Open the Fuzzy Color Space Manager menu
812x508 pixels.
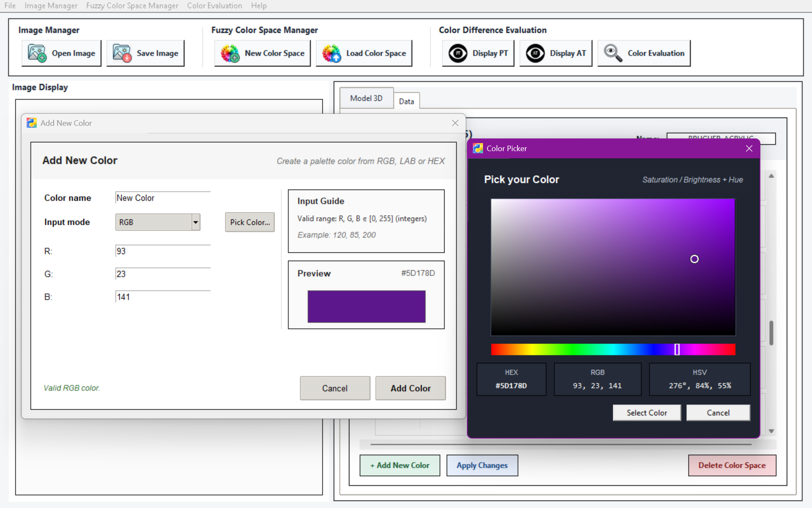pos(132,6)
